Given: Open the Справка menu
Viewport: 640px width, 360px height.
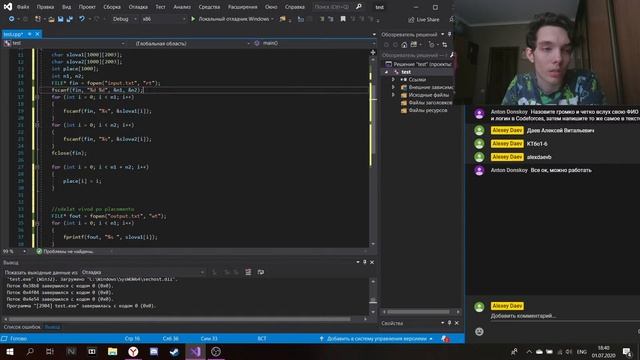Looking at the screenshot, I should point(295,7).
